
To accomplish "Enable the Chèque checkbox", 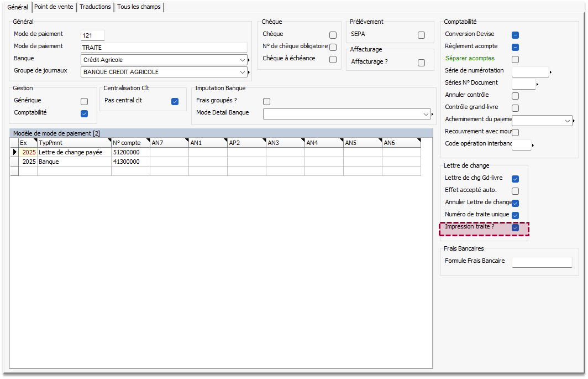I will click(x=333, y=35).
